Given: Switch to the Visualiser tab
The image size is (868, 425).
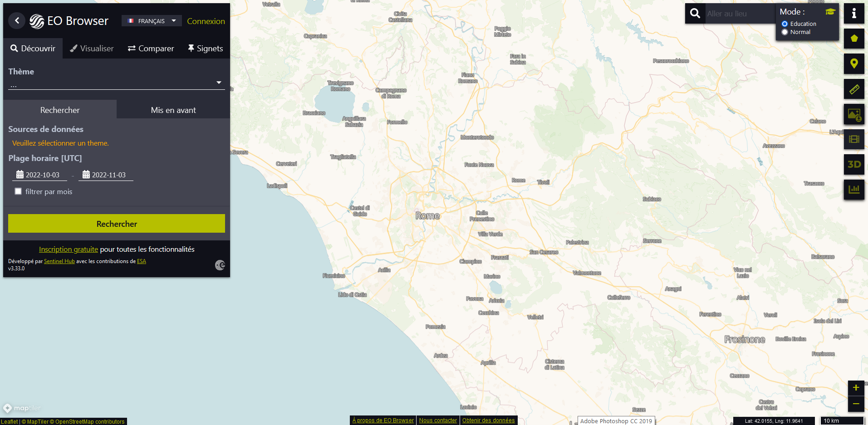Looking at the screenshot, I should (x=92, y=48).
